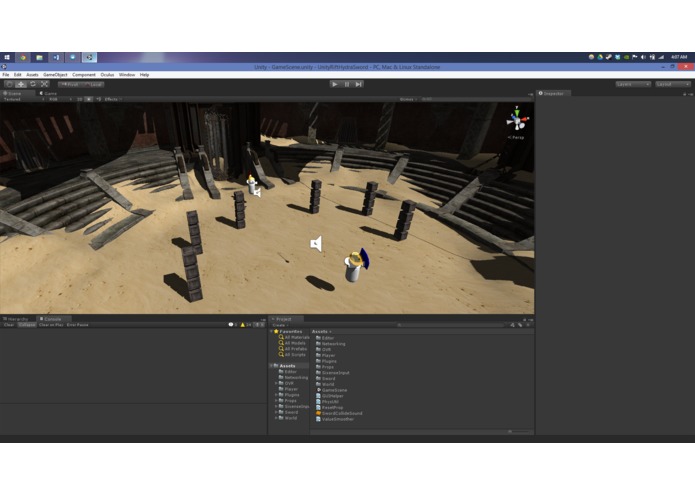Open the Gizmos dropdown
The height and width of the screenshot is (494, 695).
point(408,99)
